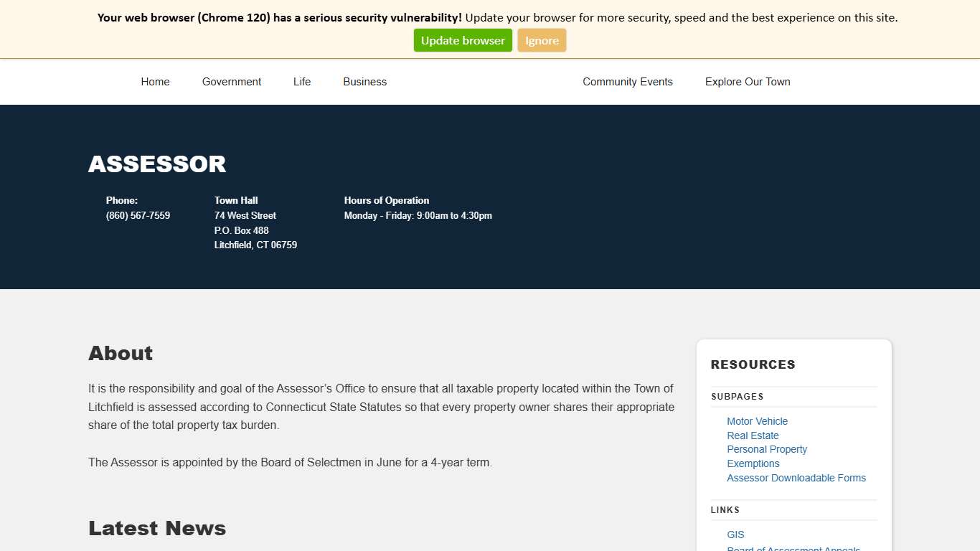Select Life in the navigation bar
Screen dimensions: 980x551
[x=302, y=82]
